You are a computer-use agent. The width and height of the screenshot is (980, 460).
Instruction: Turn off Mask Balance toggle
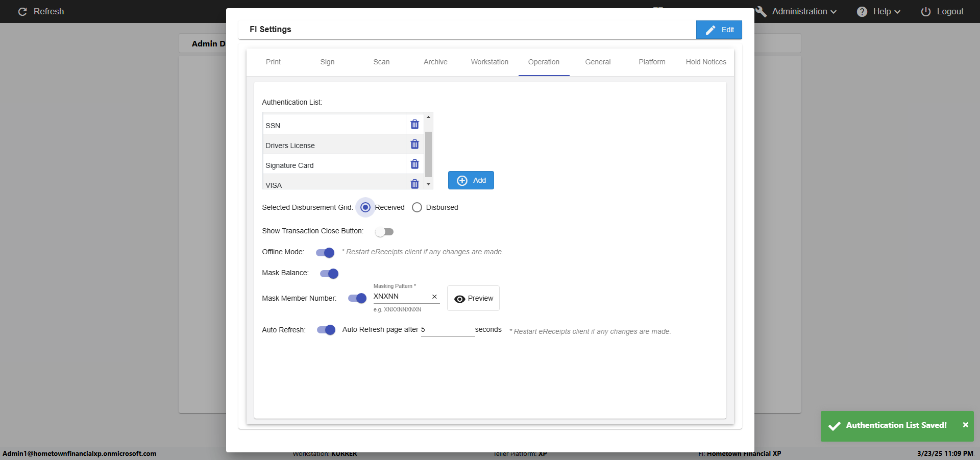pos(329,274)
